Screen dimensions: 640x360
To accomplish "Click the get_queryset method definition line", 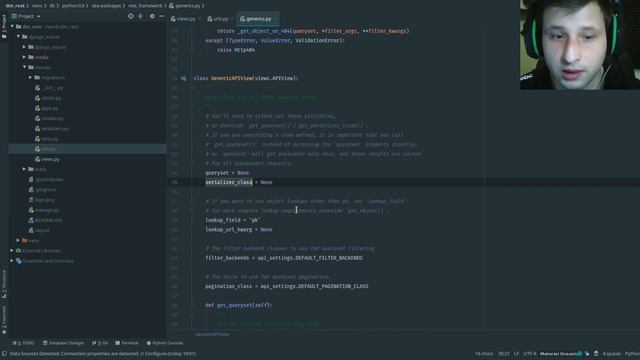I will click(238, 305).
